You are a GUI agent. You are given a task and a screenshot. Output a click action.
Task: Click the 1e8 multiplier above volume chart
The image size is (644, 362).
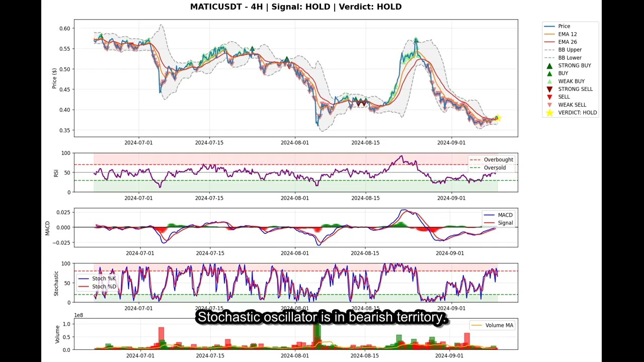click(78, 316)
